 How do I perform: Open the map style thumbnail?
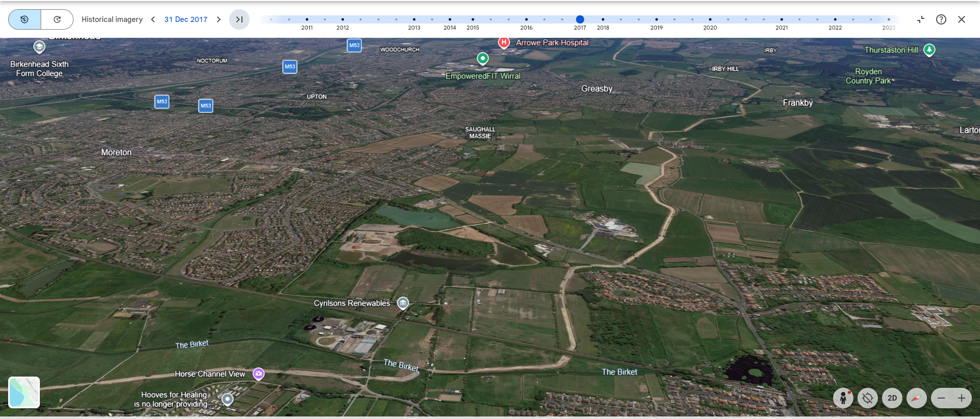point(24,392)
